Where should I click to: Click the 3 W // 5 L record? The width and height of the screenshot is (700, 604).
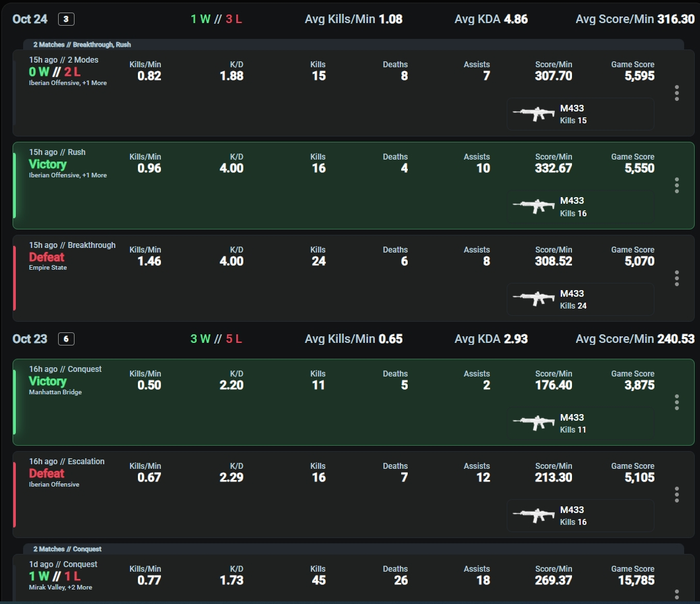[216, 339]
